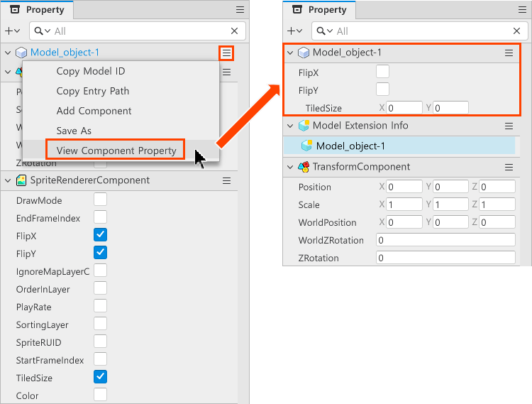The height and width of the screenshot is (404, 532).
Task: Uncheck FlipX under SpriteRendererComponent
Action: pyautogui.click(x=101, y=235)
